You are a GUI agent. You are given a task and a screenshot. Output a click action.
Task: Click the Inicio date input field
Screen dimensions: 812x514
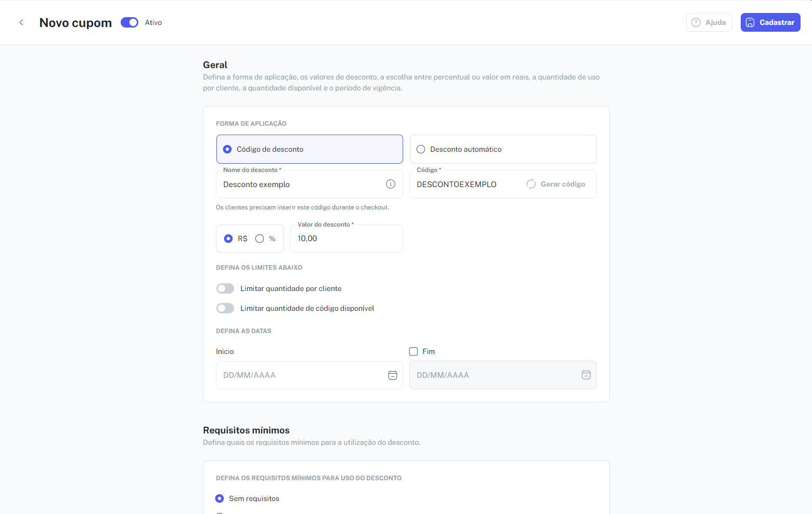click(x=310, y=375)
